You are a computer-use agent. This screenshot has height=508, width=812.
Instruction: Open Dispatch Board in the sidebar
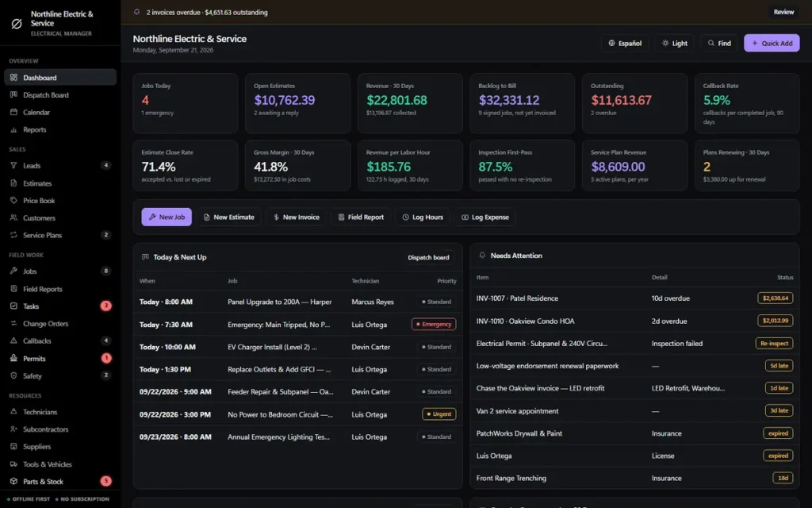60,95
